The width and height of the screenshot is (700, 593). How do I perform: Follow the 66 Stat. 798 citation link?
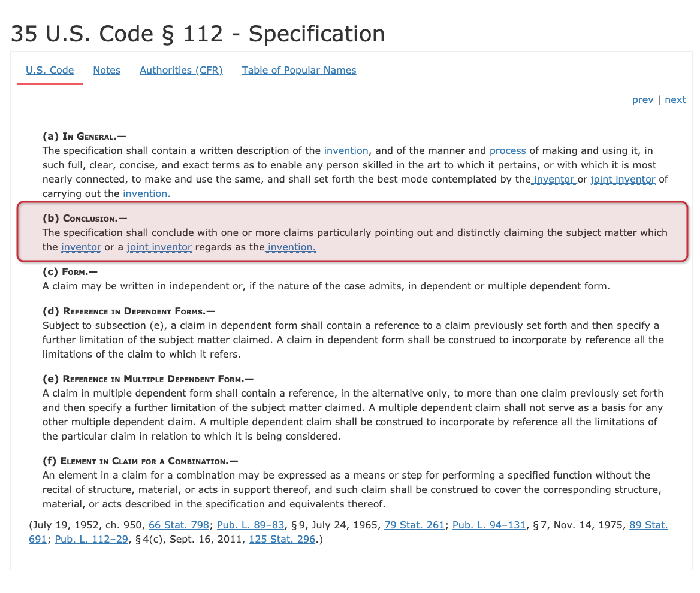[179, 524]
